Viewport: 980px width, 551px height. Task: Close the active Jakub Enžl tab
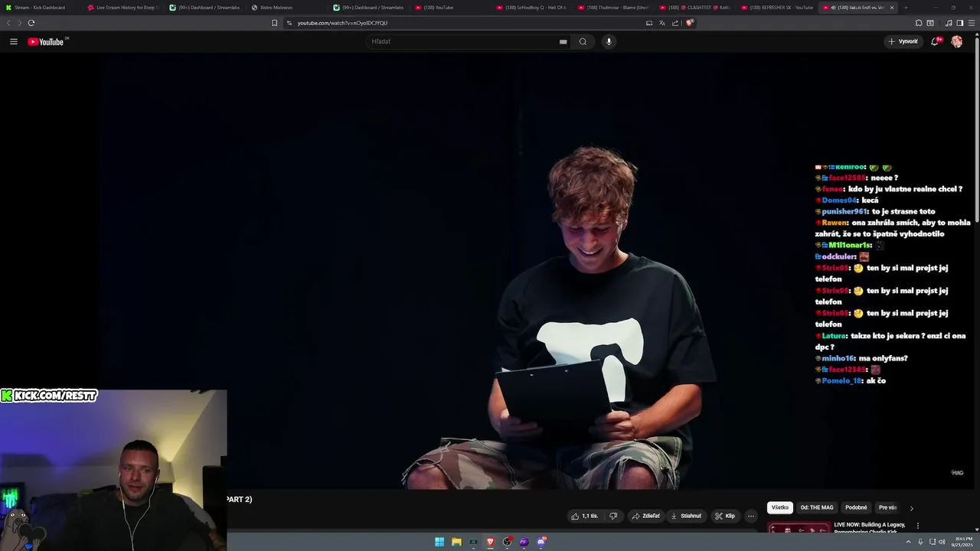click(x=891, y=8)
